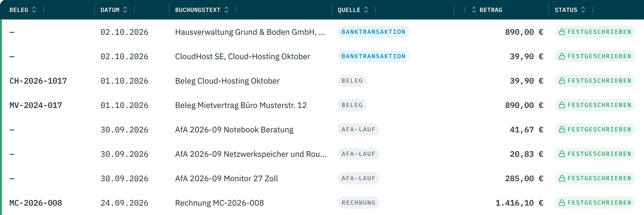
Task: Select the Beleg column header label
Action: (19, 10)
